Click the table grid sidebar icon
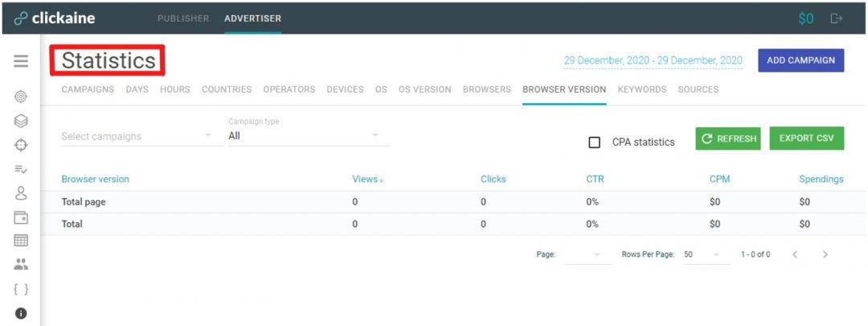 tap(21, 241)
